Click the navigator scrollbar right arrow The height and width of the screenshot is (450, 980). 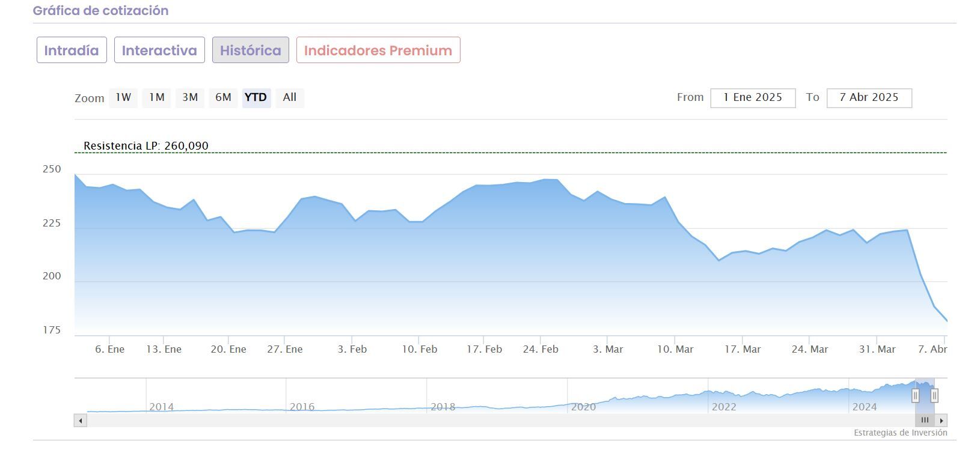click(942, 421)
